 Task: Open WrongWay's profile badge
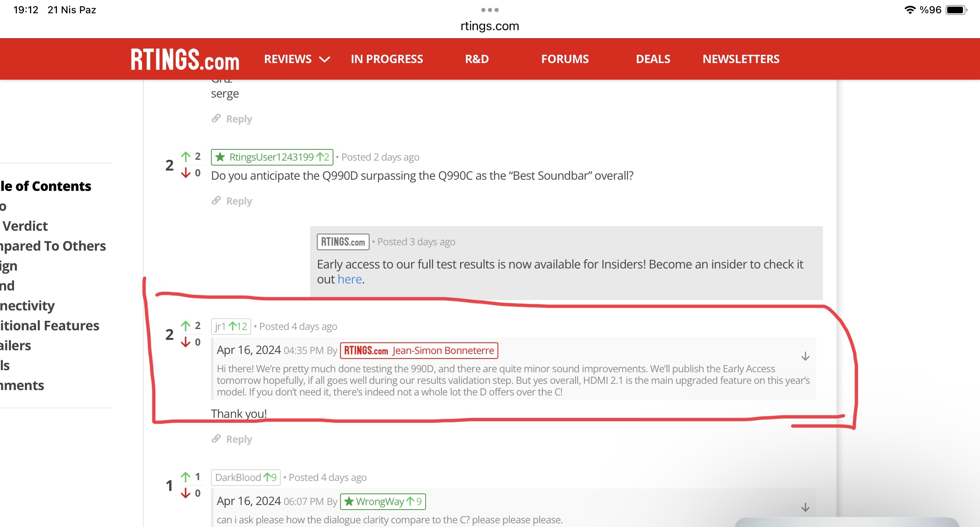tap(383, 502)
